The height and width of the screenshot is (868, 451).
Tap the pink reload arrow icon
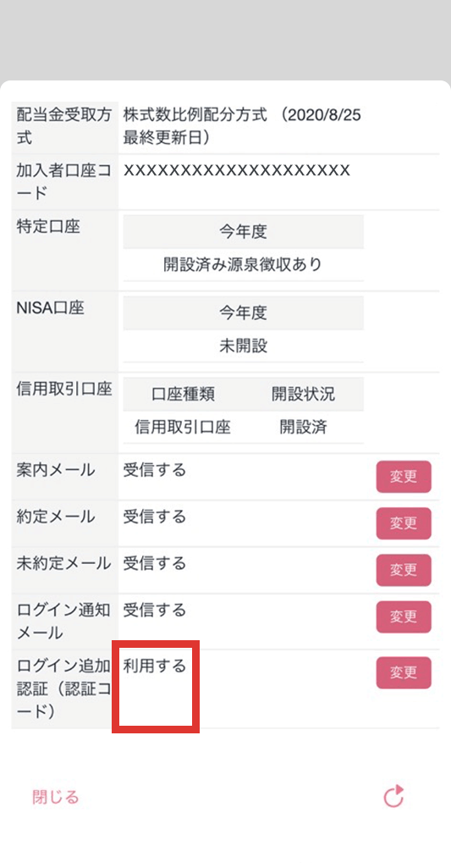click(394, 797)
